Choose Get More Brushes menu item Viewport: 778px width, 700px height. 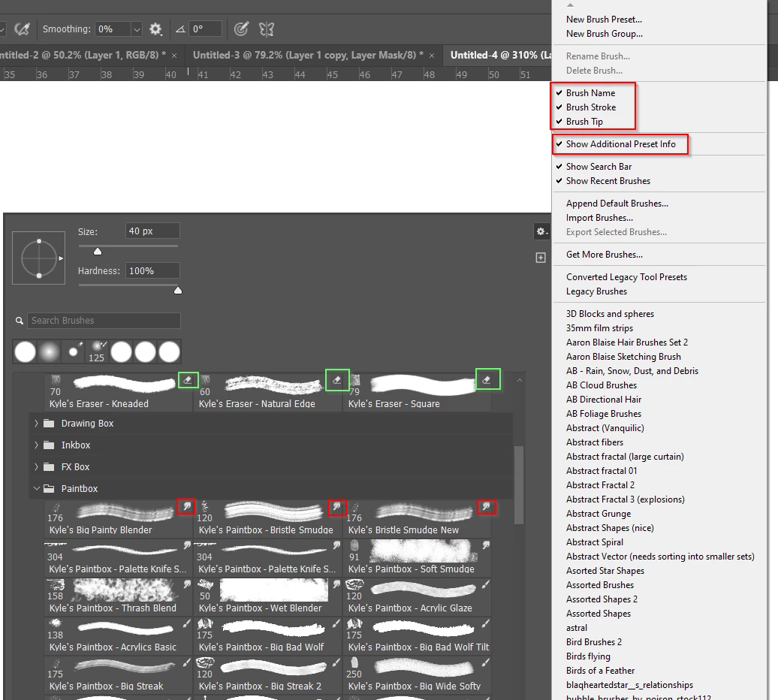point(605,255)
